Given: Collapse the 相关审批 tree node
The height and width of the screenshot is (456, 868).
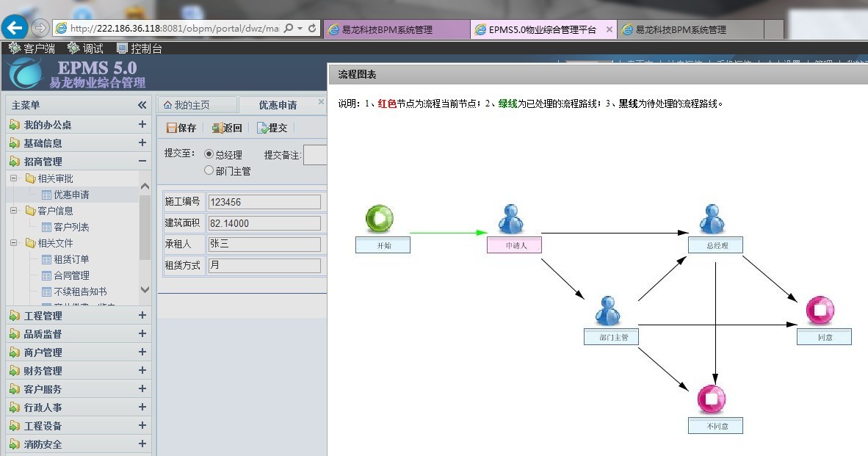Looking at the screenshot, I should (x=14, y=178).
